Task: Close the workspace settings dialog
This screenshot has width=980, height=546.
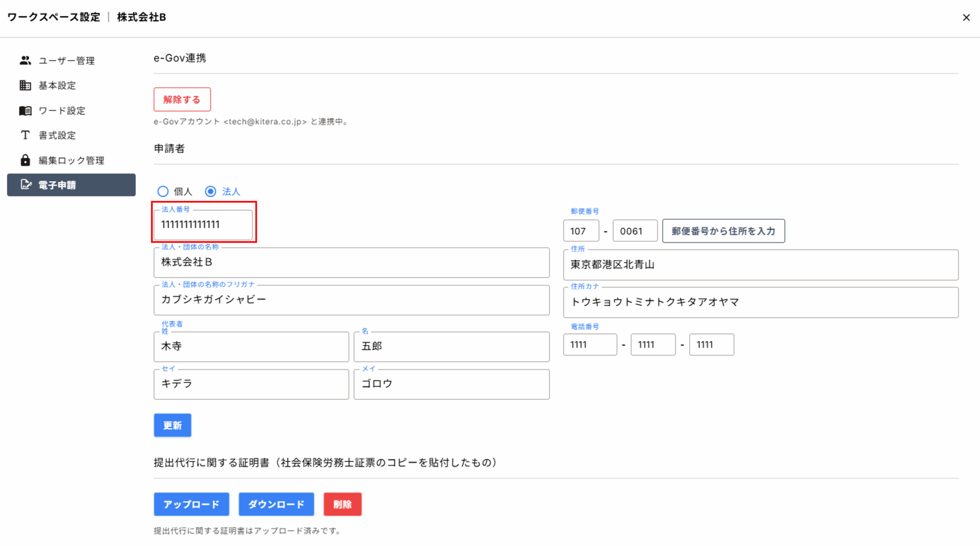Action: [966, 18]
